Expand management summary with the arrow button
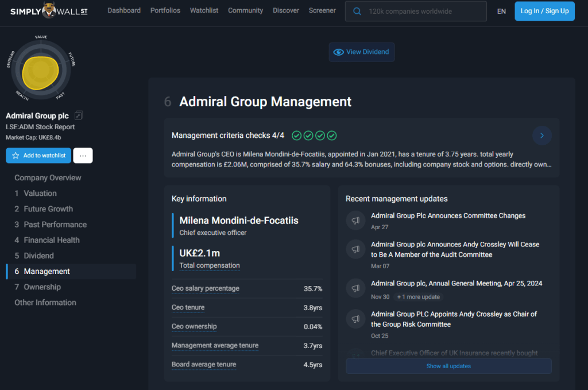This screenshot has width=588, height=390. coord(541,136)
